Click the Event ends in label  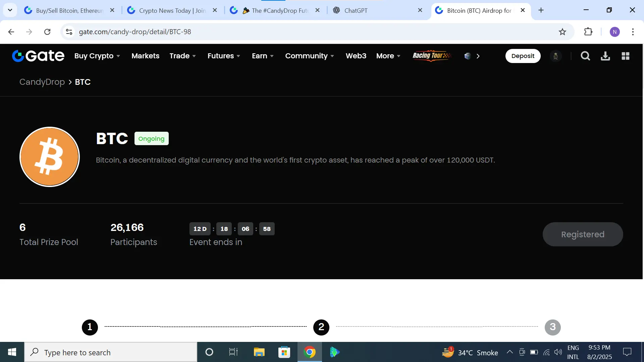[216, 242]
